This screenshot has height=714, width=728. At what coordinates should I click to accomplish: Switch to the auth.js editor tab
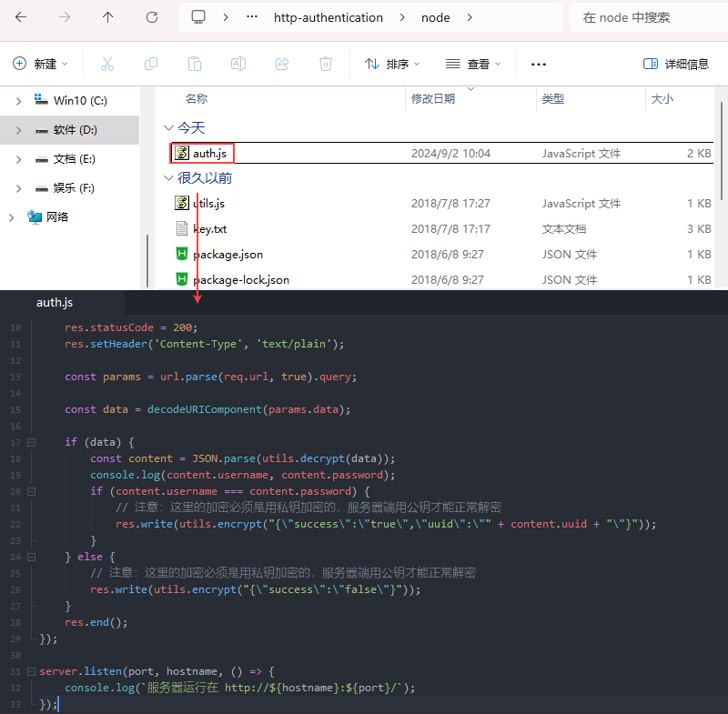click(x=55, y=303)
